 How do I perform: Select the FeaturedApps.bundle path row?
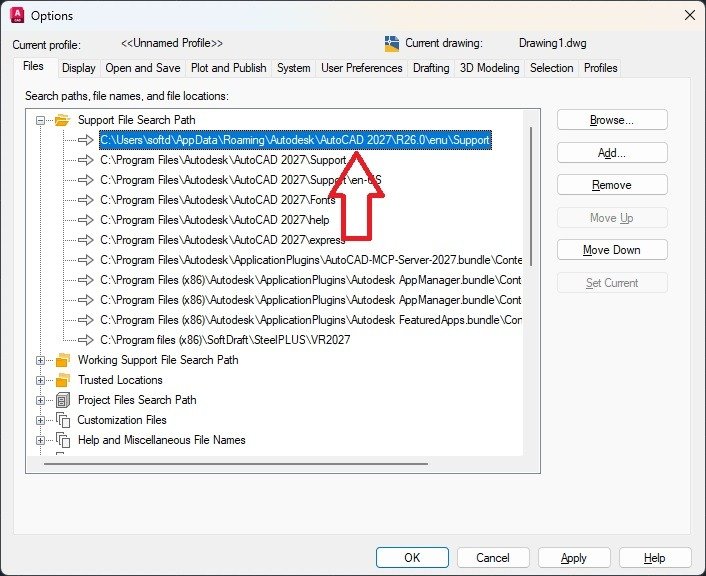coord(311,320)
